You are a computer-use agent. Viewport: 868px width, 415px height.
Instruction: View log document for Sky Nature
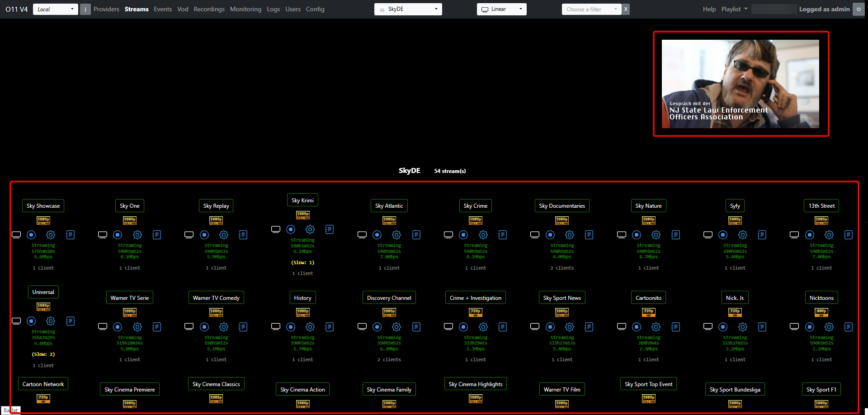coord(675,235)
